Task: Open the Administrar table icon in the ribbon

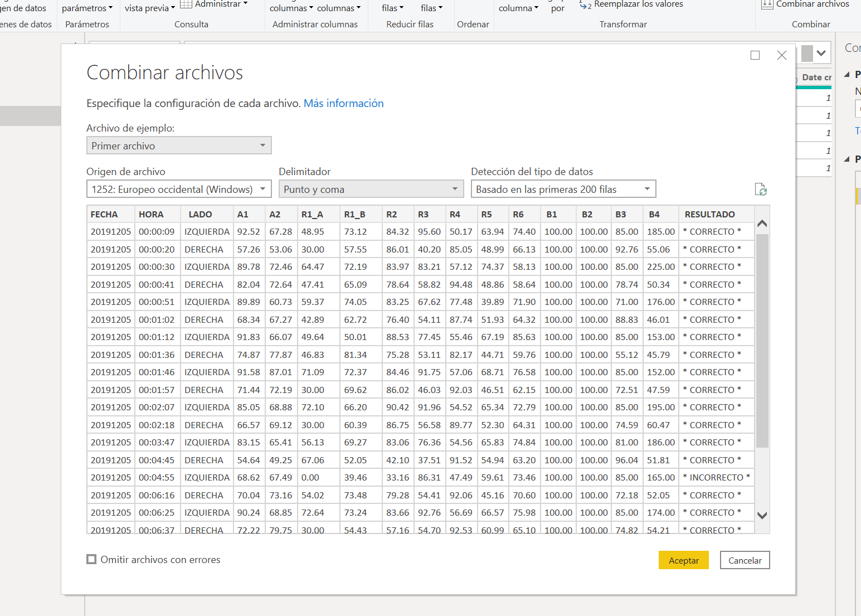Action: 186,4
